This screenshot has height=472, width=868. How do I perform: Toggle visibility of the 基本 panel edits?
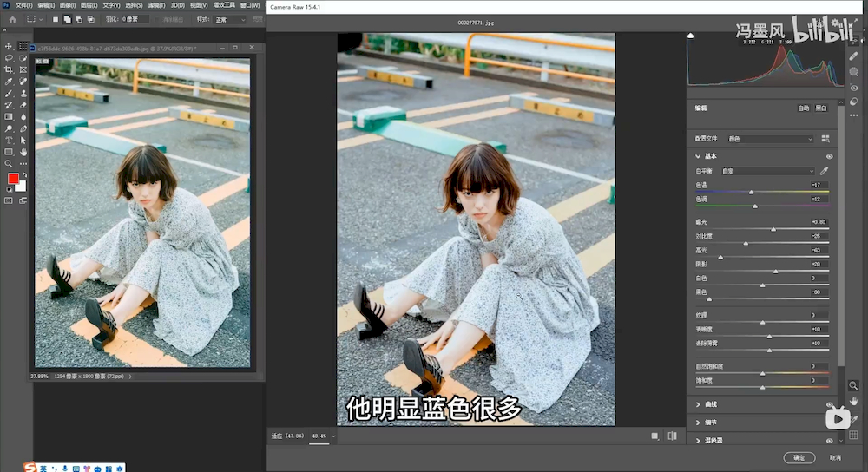[829, 156]
